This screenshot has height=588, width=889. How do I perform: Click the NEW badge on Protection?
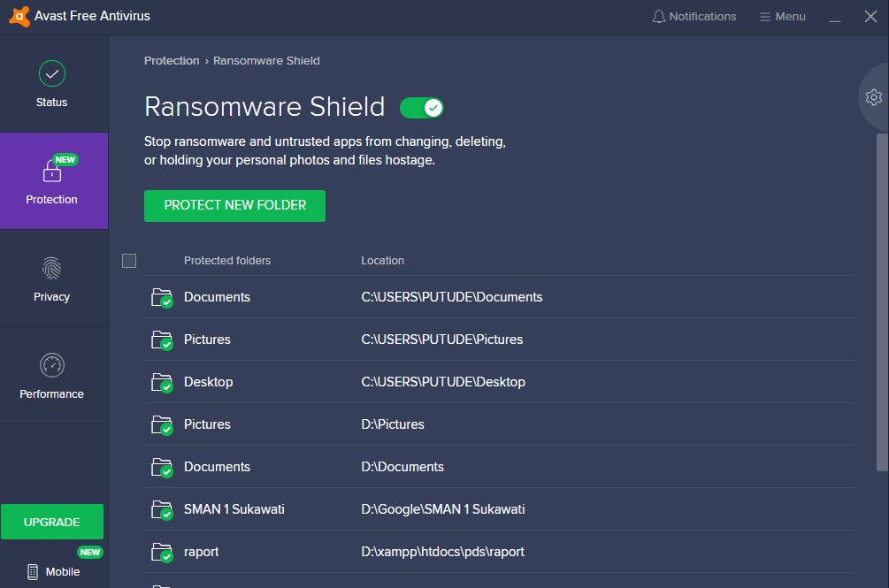coord(65,160)
